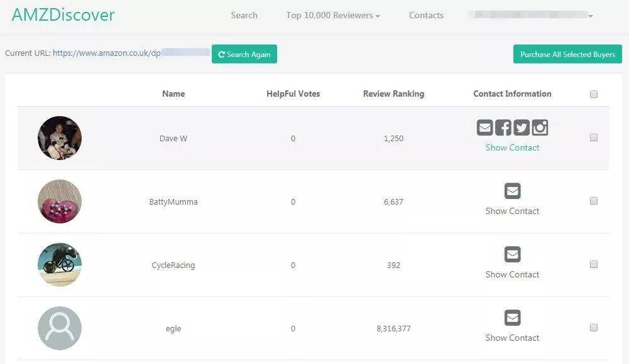Toggle the select-all checkbox in table header
629x364 pixels.
pyautogui.click(x=594, y=94)
